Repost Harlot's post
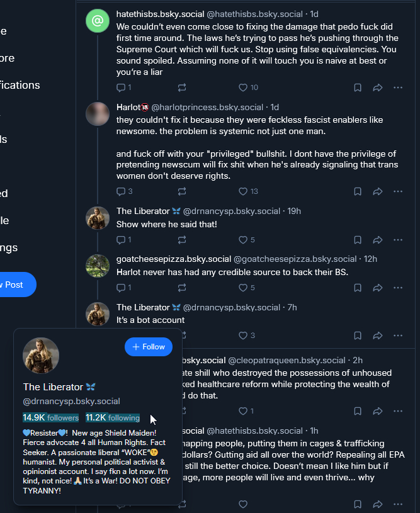 pos(182,191)
